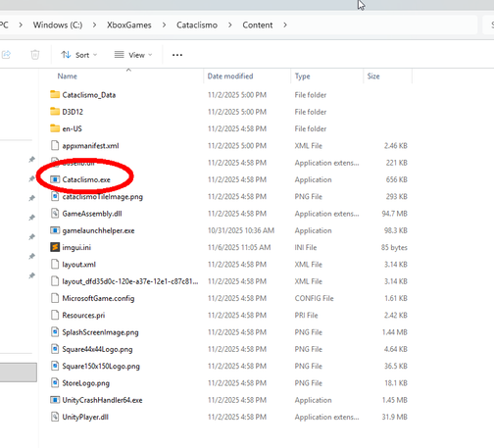Click the 94.7 MB size value
Screen dimensions: 494x448
pos(394,214)
